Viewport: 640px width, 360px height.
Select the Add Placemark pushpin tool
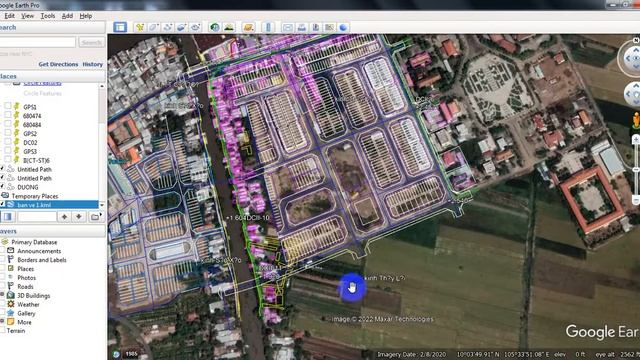tap(140, 27)
